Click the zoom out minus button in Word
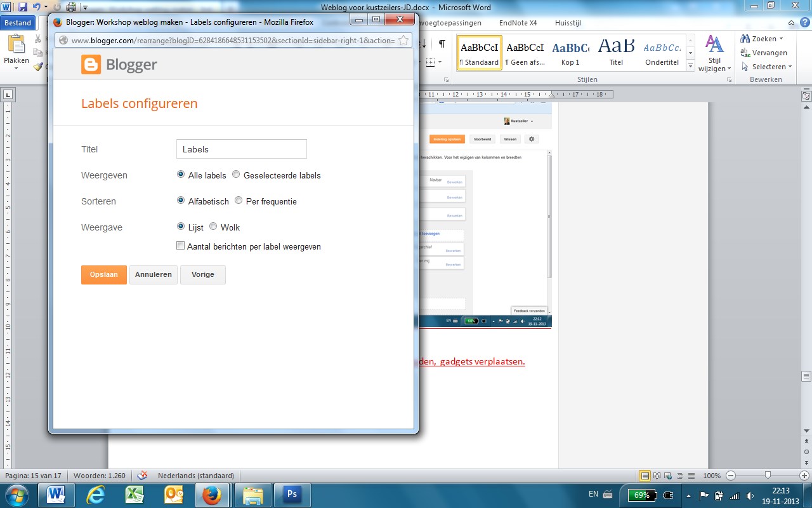 (731, 475)
